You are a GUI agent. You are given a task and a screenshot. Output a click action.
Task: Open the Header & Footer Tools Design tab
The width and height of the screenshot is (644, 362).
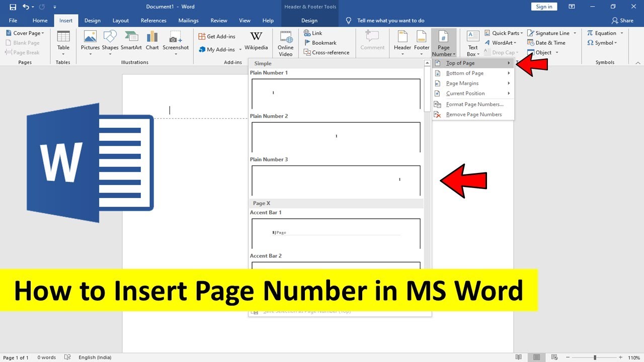(x=309, y=21)
